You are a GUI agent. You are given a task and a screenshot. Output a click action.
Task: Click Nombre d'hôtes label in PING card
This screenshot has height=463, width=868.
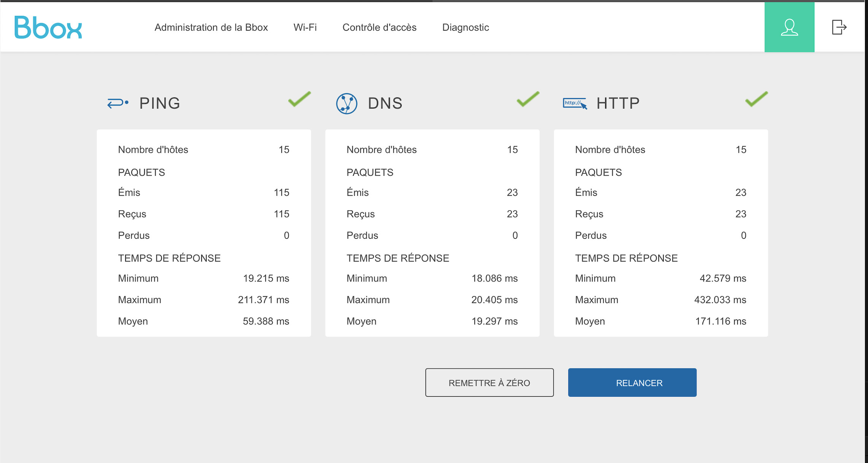coord(153,150)
